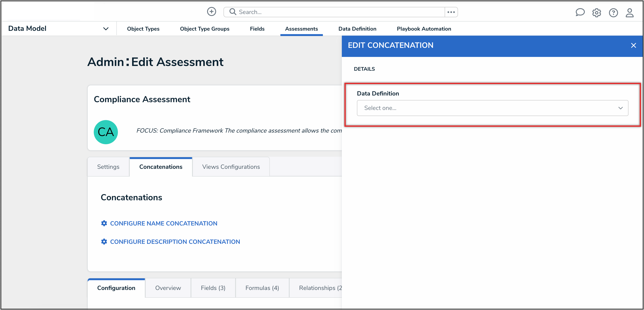
Task: Click the plus create-new icon
Action: [211, 12]
